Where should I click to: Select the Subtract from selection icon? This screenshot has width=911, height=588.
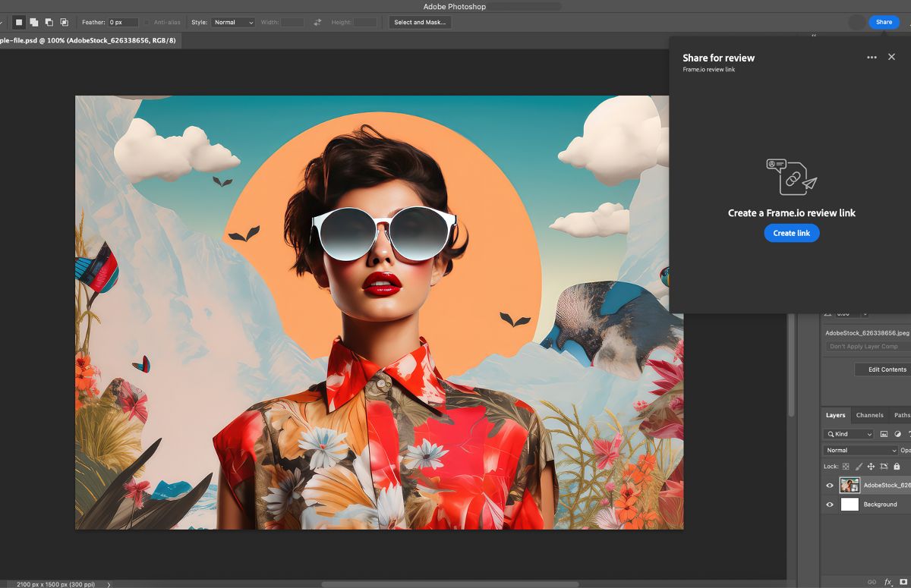49,22
